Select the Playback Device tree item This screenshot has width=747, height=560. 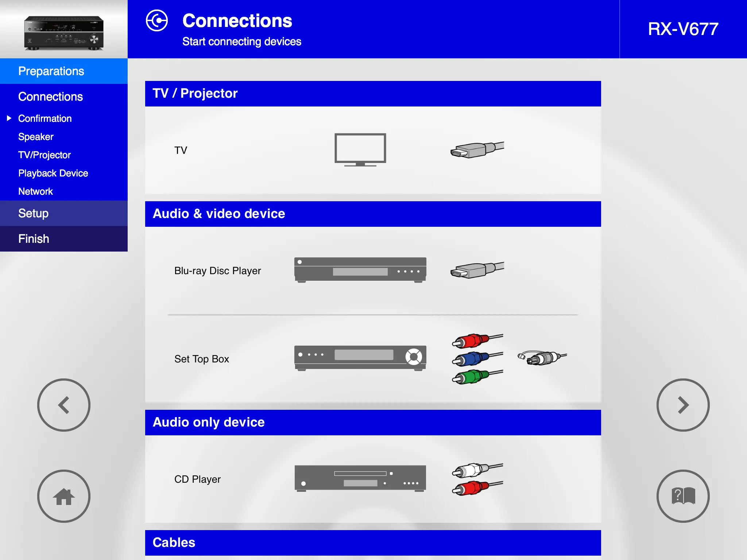click(x=54, y=173)
